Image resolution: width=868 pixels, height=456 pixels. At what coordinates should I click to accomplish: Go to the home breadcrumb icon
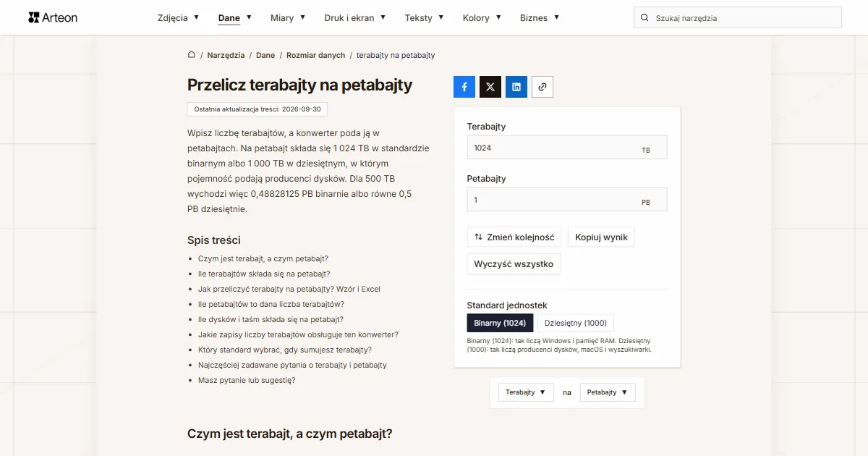click(x=192, y=55)
